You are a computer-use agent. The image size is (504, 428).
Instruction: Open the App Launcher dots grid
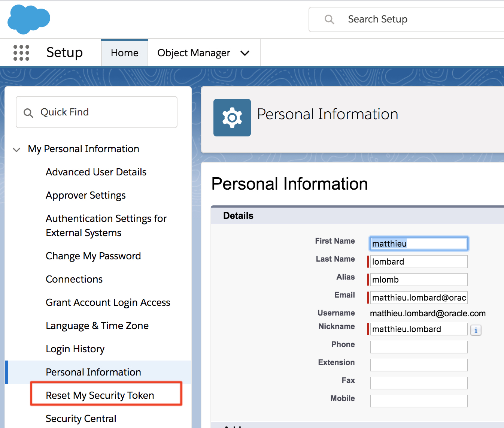tap(21, 53)
